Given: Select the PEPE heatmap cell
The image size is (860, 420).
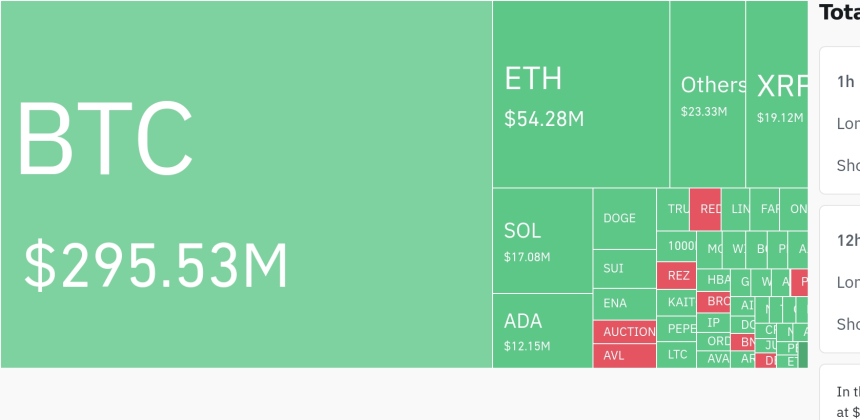Looking at the screenshot, I should click(676, 329).
